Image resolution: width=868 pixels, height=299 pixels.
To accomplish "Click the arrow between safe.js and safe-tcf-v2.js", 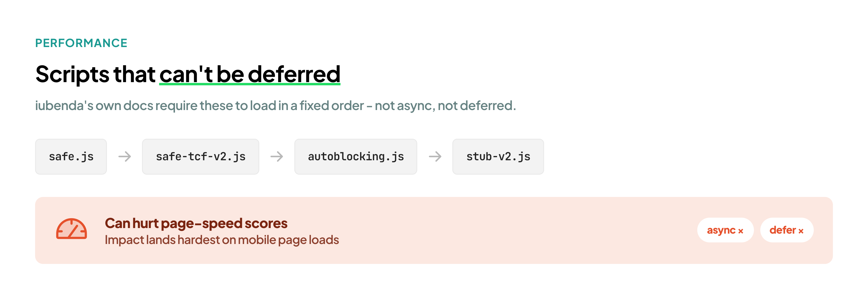I will pos(125,157).
